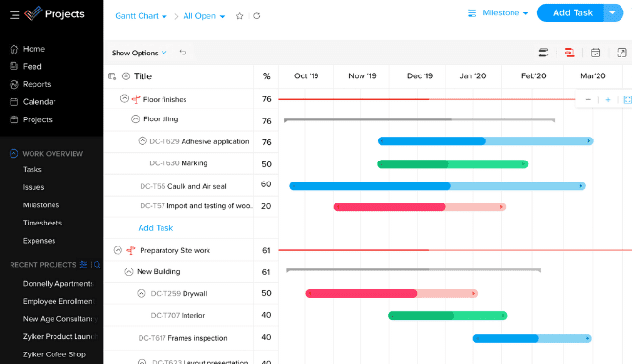Open the All Open filter dropdown
Screen dimensions: 632x364
coord(204,16)
